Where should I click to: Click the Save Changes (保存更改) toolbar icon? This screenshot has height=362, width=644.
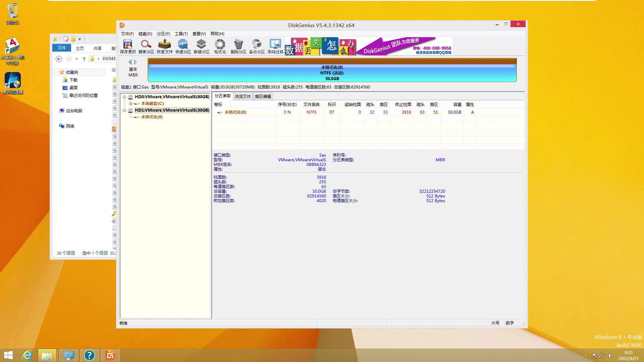(128, 47)
